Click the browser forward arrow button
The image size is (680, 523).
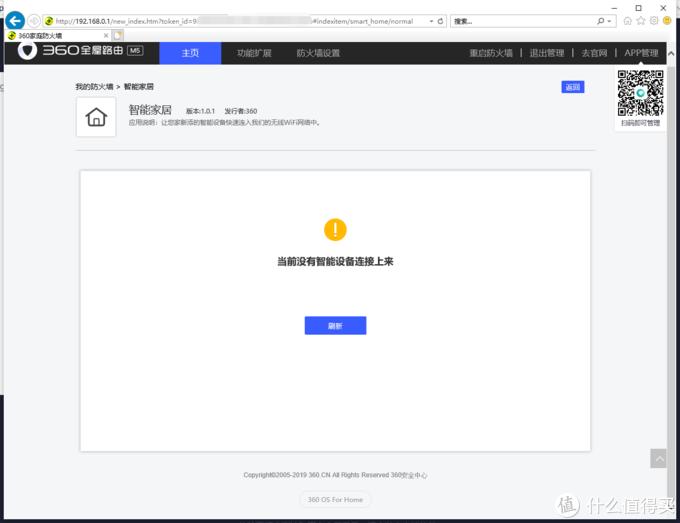(x=34, y=21)
